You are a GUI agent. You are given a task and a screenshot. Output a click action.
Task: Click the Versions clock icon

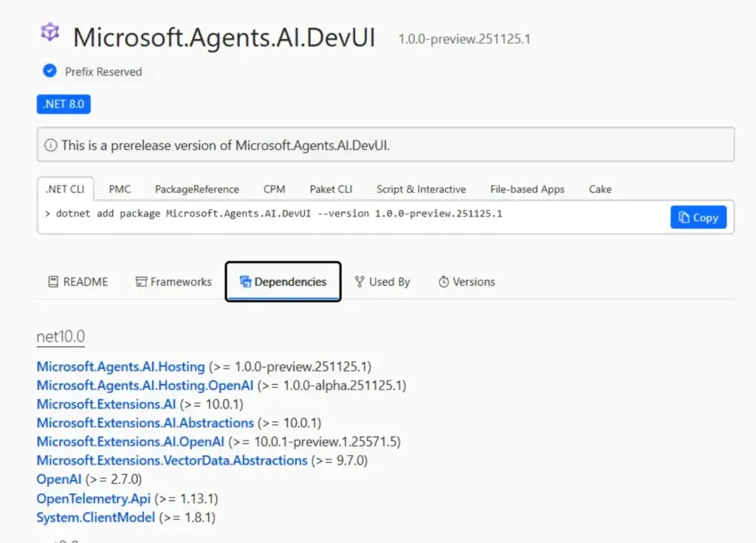pos(444,281)
